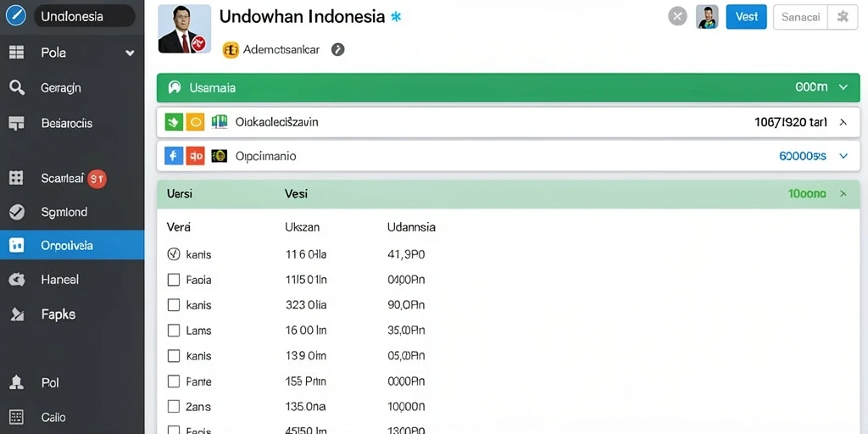
Task: Click the Vera column header
Action: coord(179,227)
